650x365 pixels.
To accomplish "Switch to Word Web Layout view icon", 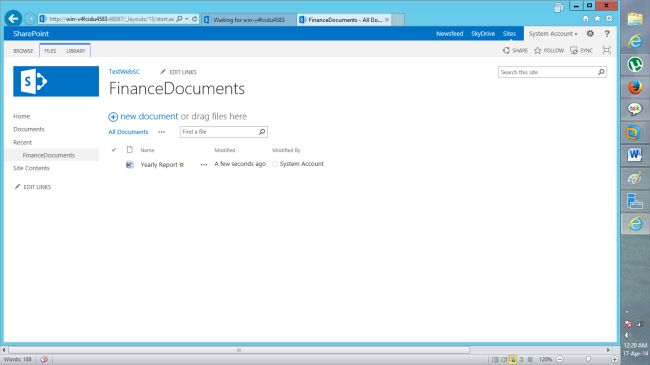I will (512, 359).
